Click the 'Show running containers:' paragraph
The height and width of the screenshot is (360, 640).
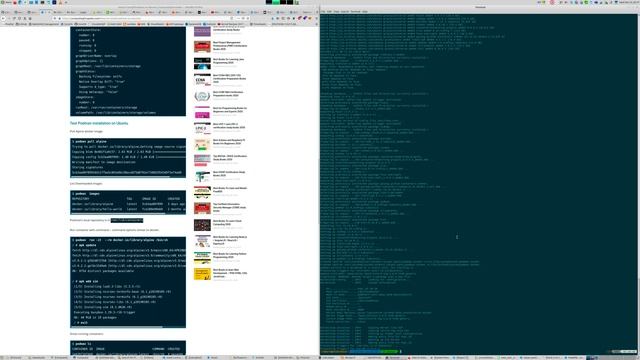point(87,334)
